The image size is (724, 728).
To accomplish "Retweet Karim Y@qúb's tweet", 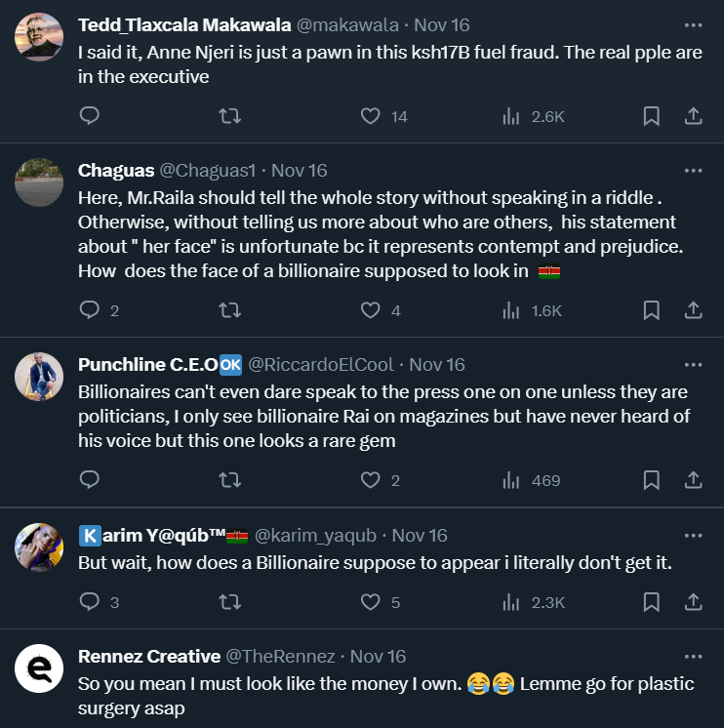I will (x=229, y=602).
